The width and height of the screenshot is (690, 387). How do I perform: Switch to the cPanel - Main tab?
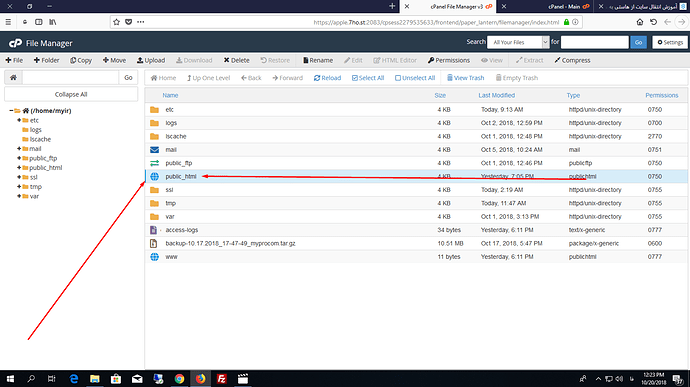click(x=568, y=7)
